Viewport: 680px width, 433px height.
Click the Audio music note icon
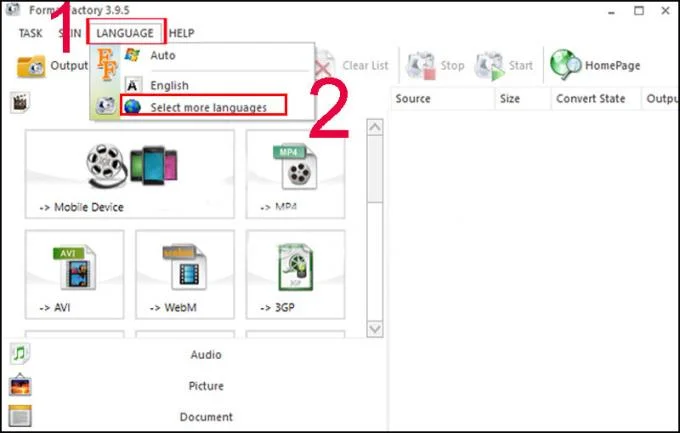click(x=20, y=354)
